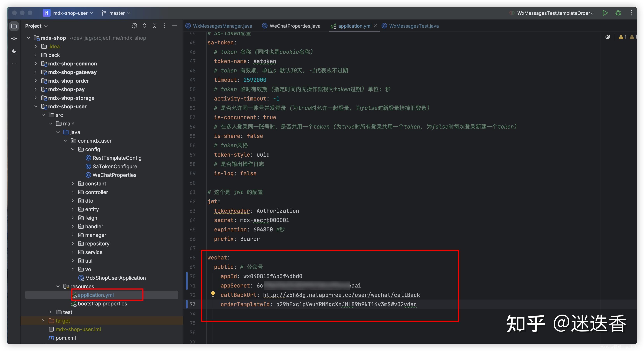Viewport: 644px width, 351px height.
Task: Open master branch dropdown
Action: (x=116, y=13)
